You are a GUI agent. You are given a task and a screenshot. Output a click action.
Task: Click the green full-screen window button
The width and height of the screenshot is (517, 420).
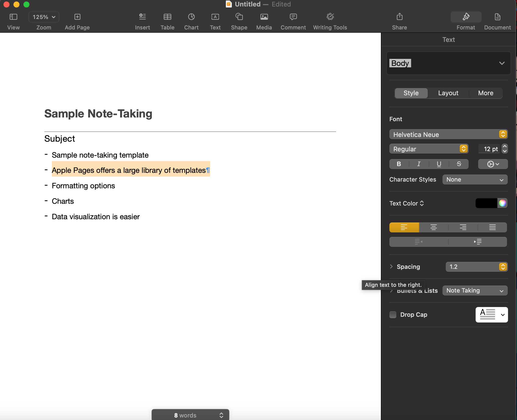click(x=26, y=4)
